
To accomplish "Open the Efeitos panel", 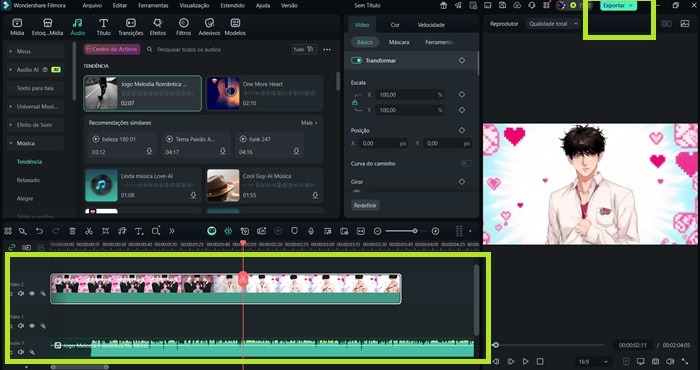I will (158, 27).
